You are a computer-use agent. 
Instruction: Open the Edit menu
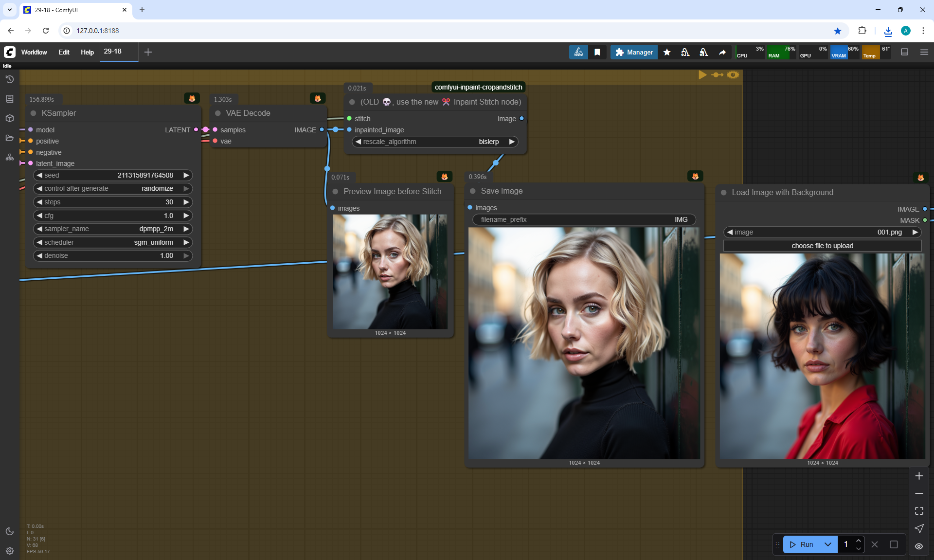(x=64, y=52)
